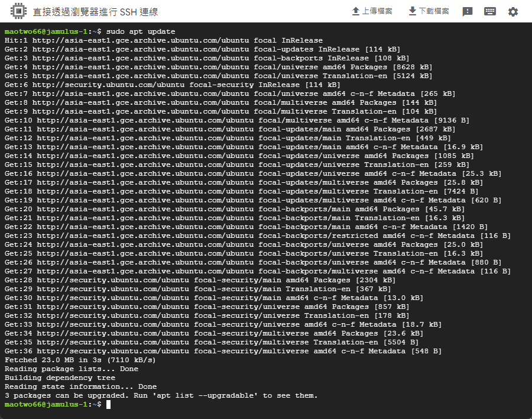Click the 直接透過瀏覽器進行 SSH 連線 title text
532x419 pixels.
pos(95,12)
